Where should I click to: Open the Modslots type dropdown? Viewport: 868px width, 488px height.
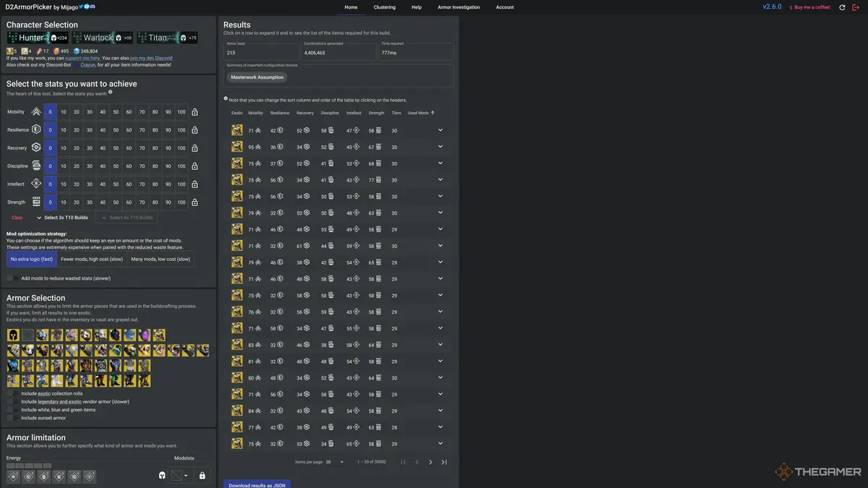180,476
